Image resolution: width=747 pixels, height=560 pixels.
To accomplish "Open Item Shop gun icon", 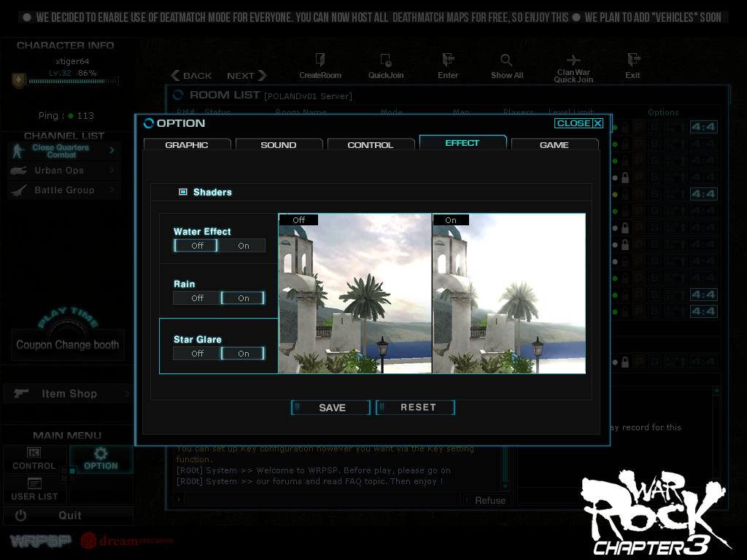I will [x=21, y=393].
